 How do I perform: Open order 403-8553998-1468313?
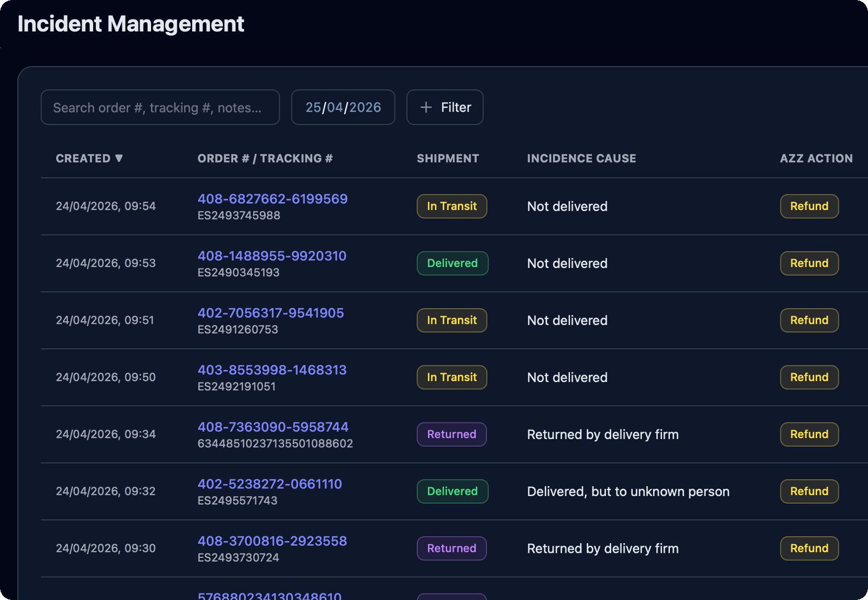[272, 370]
